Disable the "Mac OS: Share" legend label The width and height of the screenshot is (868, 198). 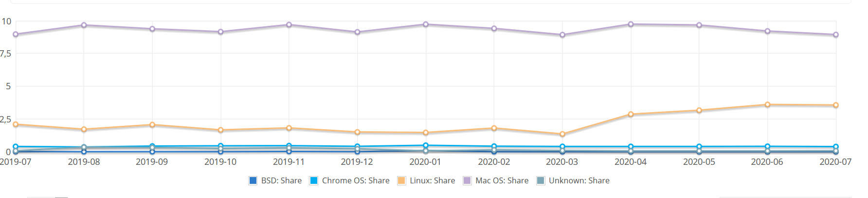tap(502, 180)
